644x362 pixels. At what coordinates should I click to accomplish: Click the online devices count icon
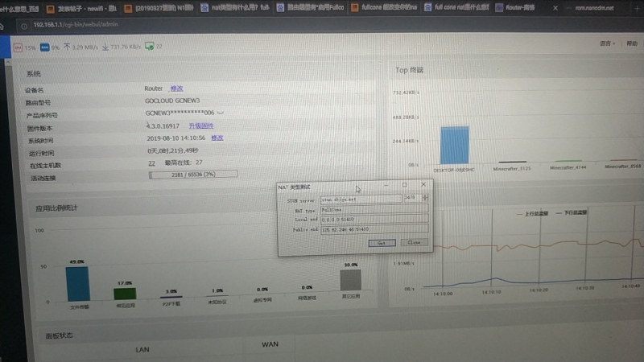[149, 47]
